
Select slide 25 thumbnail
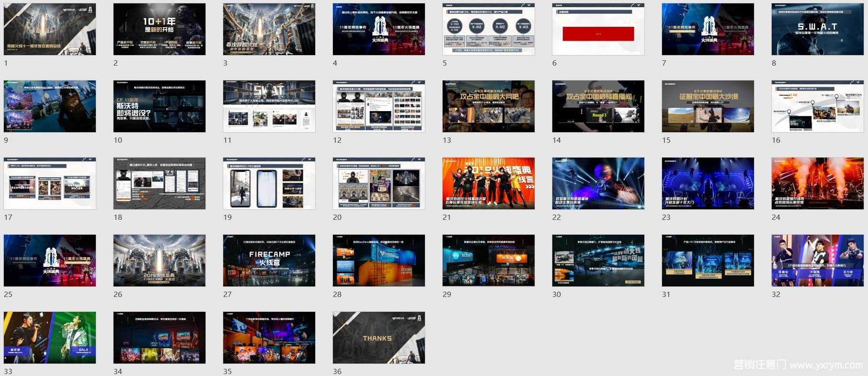click(x=50, y=261)
